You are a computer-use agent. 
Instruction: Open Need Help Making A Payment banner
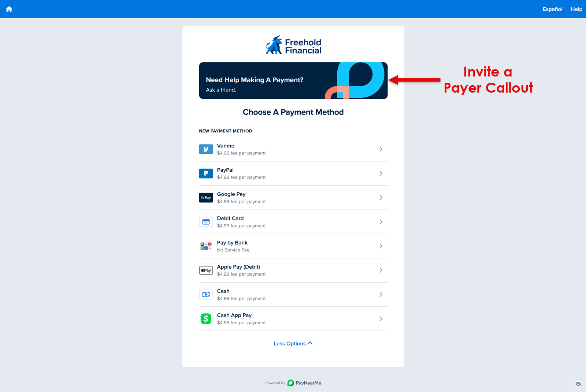click(293, 81)
